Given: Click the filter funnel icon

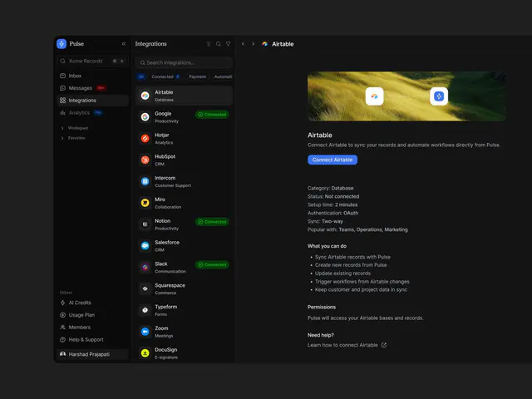Looking at the screenshot, I should (229, 44).
